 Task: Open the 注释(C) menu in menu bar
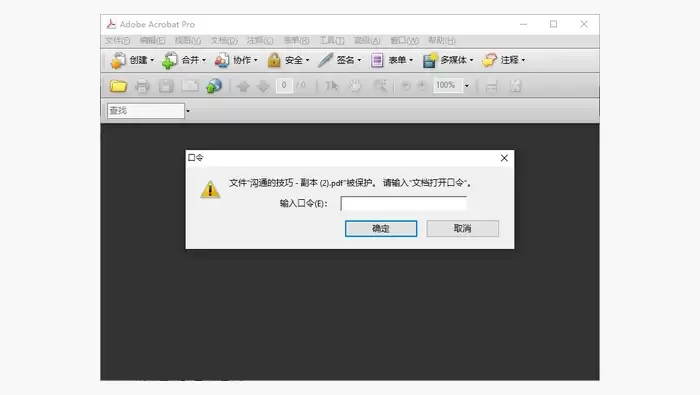pyautogui.click(x=260, y=41)
